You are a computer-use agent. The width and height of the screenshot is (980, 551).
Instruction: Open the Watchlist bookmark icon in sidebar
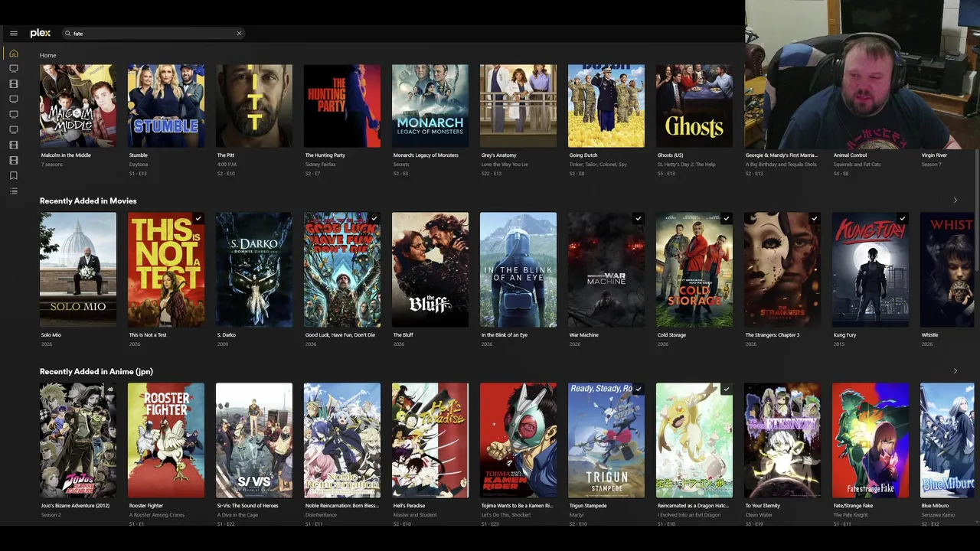tap(14, 175)
